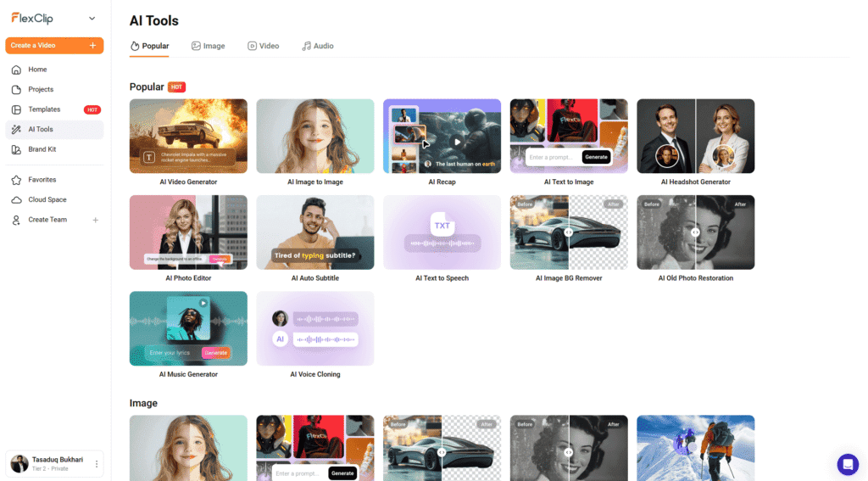The width and height of the screenshot is (868, 481).
Task: Click the Cloud Space cloud icon
Action: click(x=17, y=200)
